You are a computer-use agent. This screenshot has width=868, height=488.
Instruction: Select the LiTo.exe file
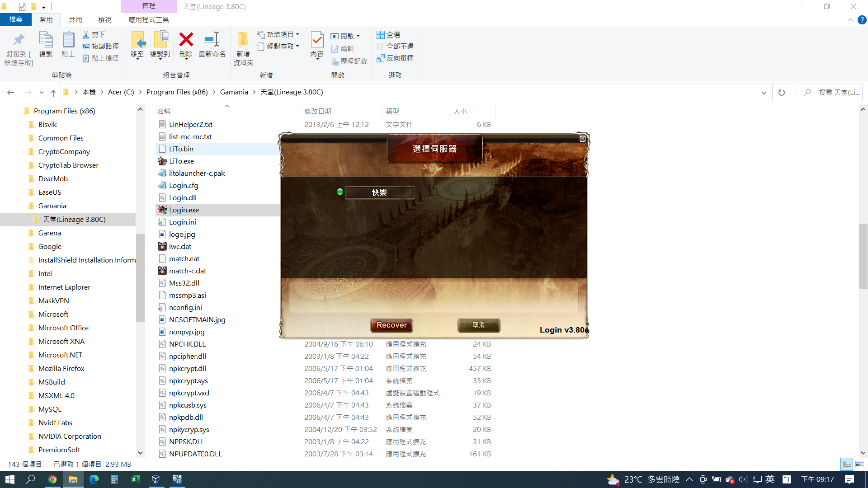(181, 161)
